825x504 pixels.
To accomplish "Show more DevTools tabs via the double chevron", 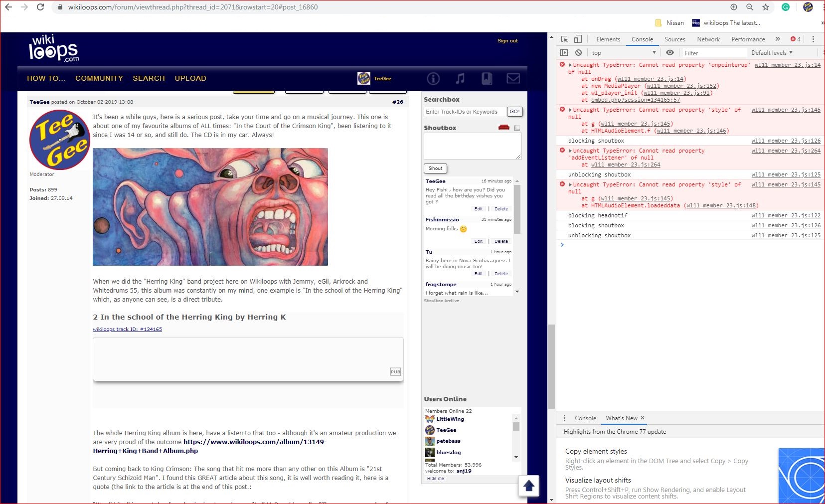I will 778,39.
